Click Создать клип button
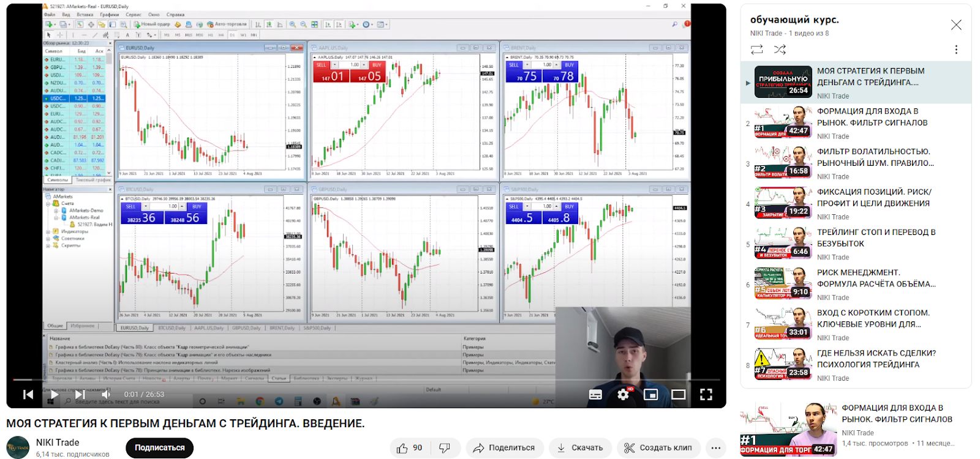The image size is (980, 459). click(658, 448)
